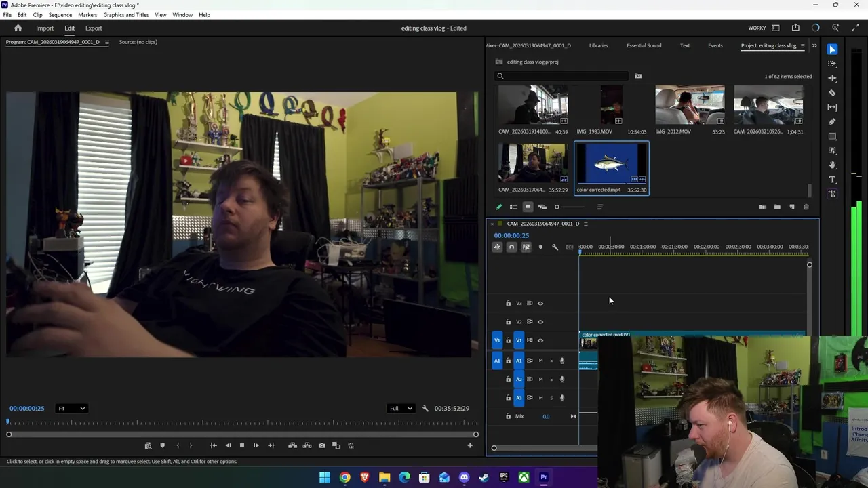
Task: Toggle insert sequences as nests
Action: point(497,247)
